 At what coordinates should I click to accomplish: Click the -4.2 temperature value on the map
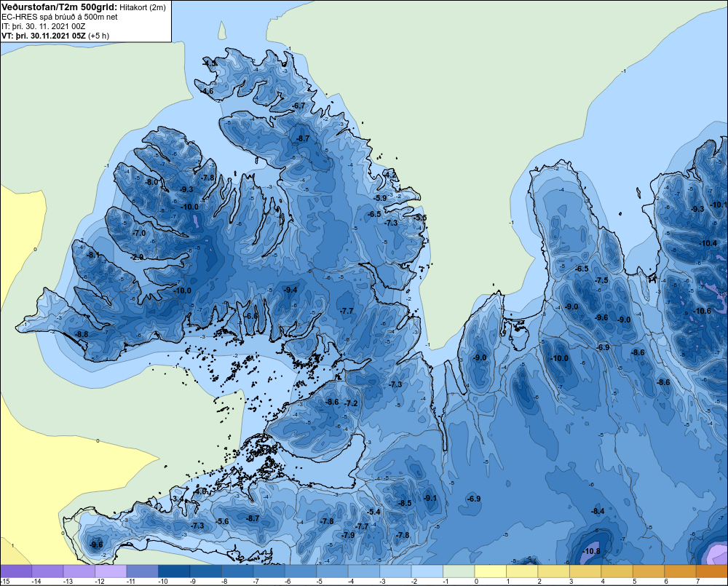[392, 175]
